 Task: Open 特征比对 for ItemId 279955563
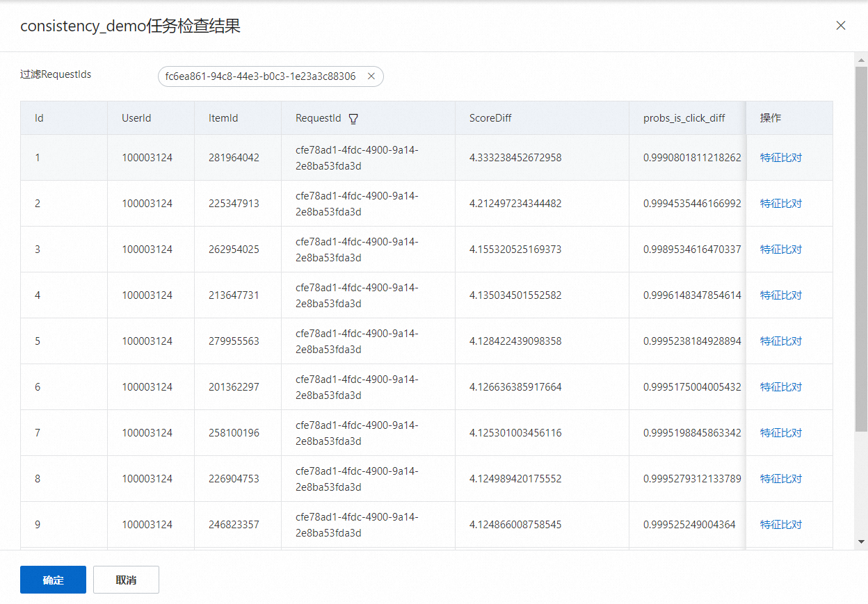pyautogui.click(x=781, y=341)
